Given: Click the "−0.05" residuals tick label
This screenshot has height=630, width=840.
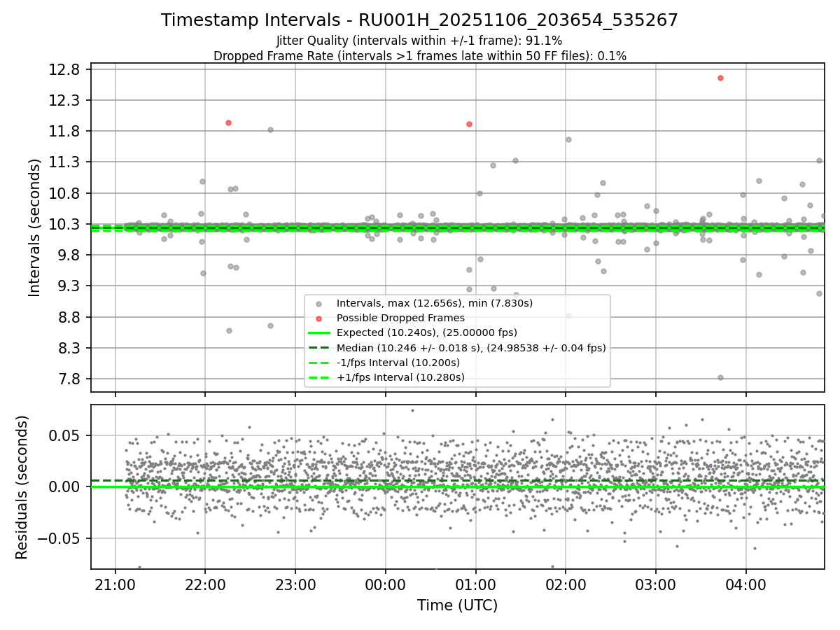Looking at the screenshot, I should [x=60, y=538].
